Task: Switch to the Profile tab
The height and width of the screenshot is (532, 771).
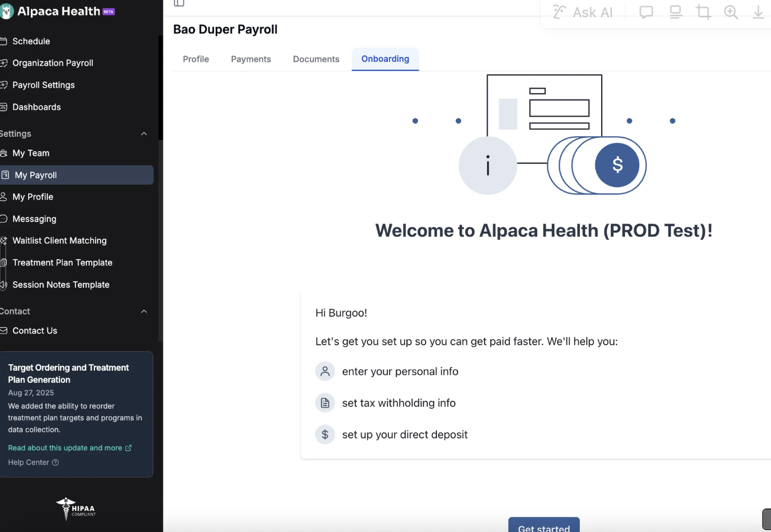Action: tap(196, 59)
